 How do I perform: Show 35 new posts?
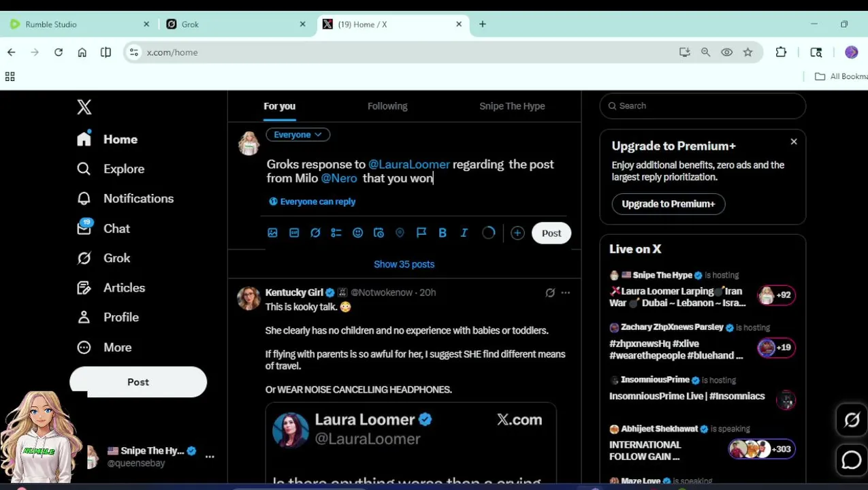[404, 264]
